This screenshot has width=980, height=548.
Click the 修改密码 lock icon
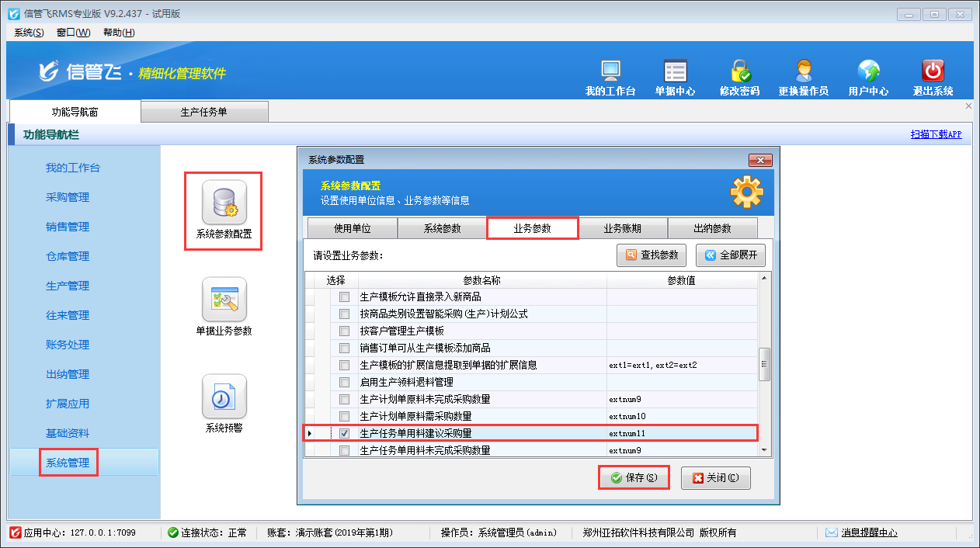(x=739, y=71)
